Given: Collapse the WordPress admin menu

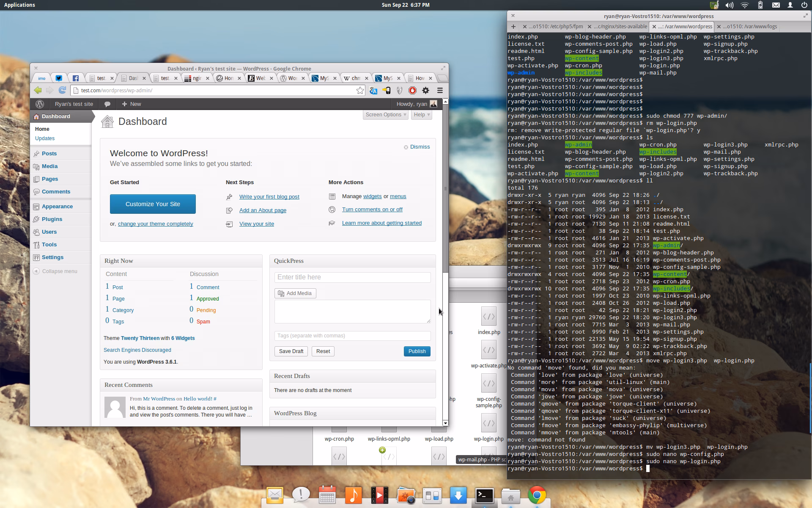Looking at the screenshot, I should point(59,271).
